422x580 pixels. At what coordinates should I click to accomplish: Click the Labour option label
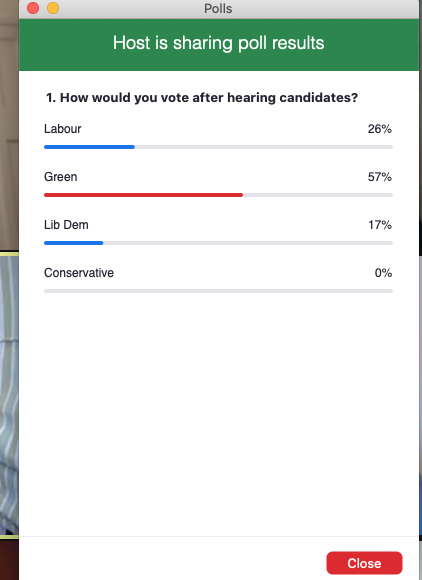pos(63,129)
